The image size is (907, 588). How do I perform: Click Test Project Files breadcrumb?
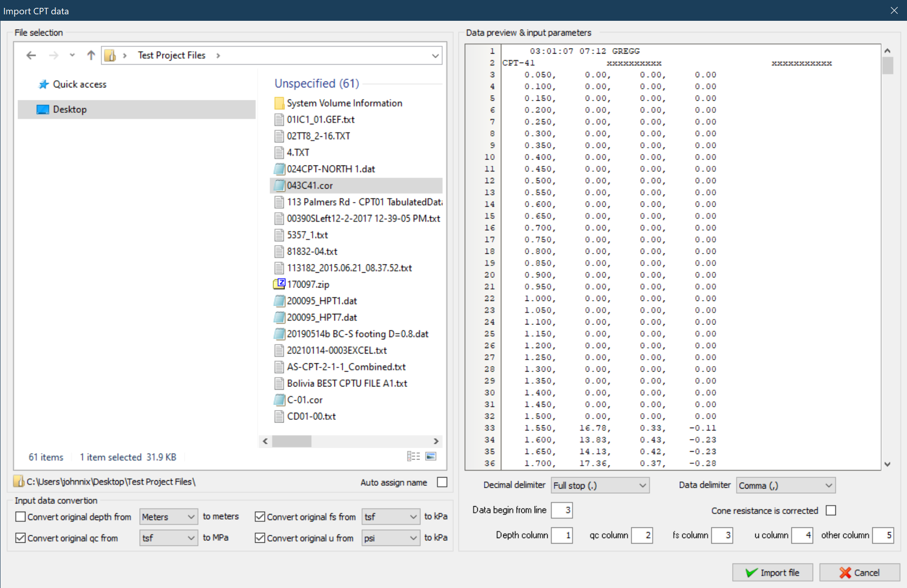click(x=172, y=55)
